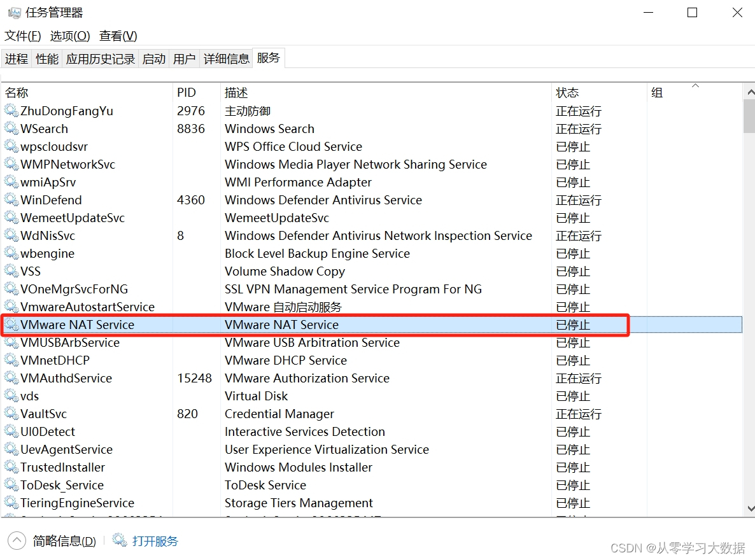Click 'Credential Manager' description
Screen dimensions: 755x560
(x=279, y=414)
